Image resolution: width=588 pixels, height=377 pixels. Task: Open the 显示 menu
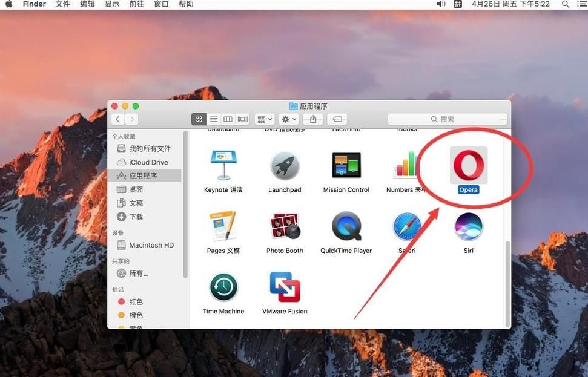(x=112, y=4)
